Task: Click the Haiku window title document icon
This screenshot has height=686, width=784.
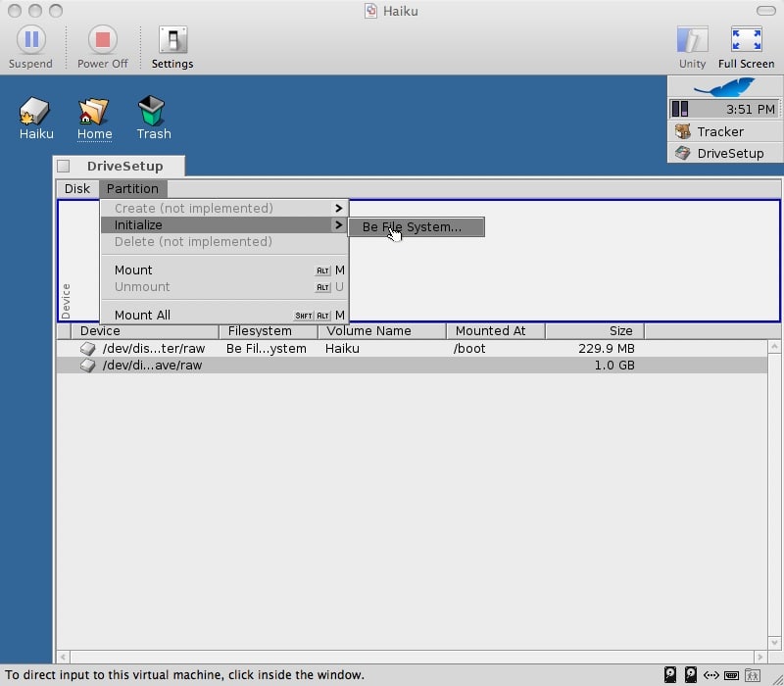Action: tap(370, 11)
